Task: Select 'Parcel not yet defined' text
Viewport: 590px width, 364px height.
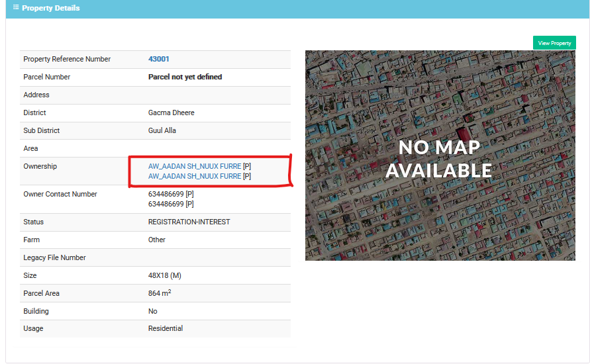Action: coord(185,77)
